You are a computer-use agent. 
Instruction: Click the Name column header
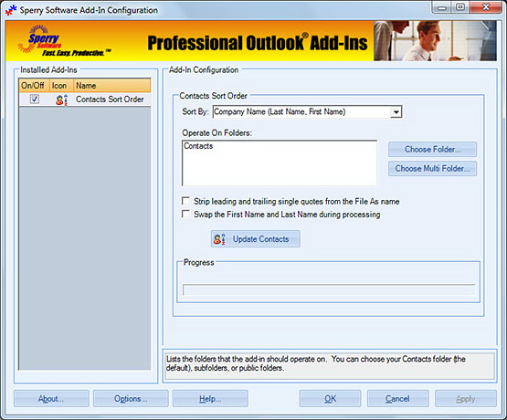[111, 86]
